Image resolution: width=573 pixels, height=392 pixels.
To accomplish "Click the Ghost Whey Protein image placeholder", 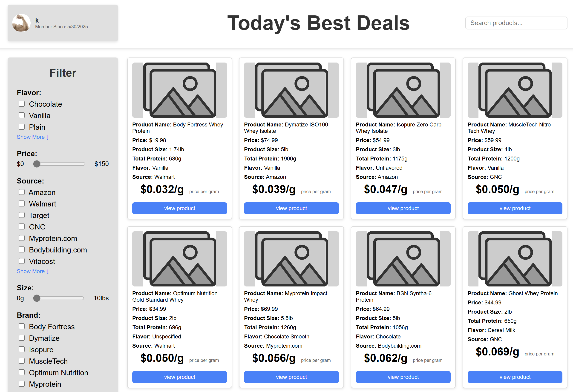I will point(515,259).
